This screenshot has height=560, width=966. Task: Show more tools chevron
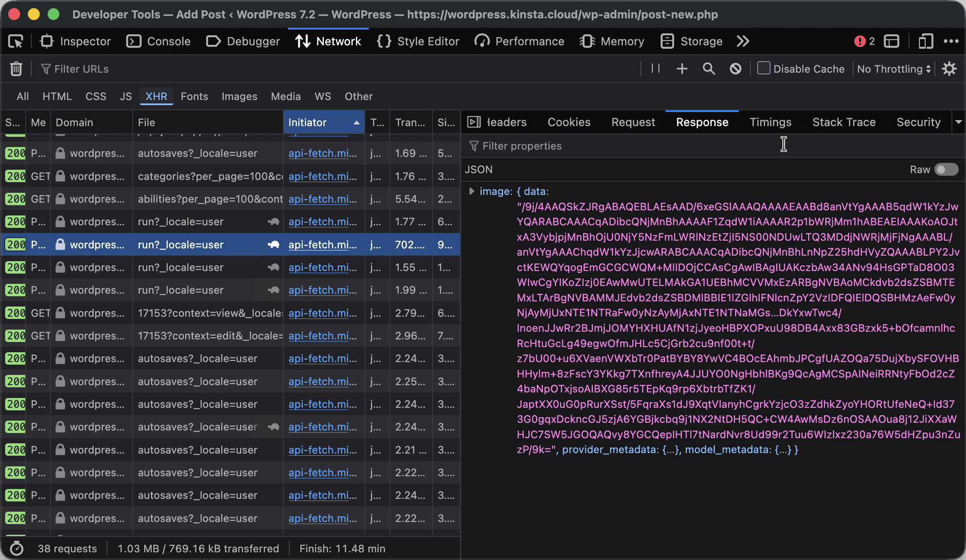click(x=743, y=41)
